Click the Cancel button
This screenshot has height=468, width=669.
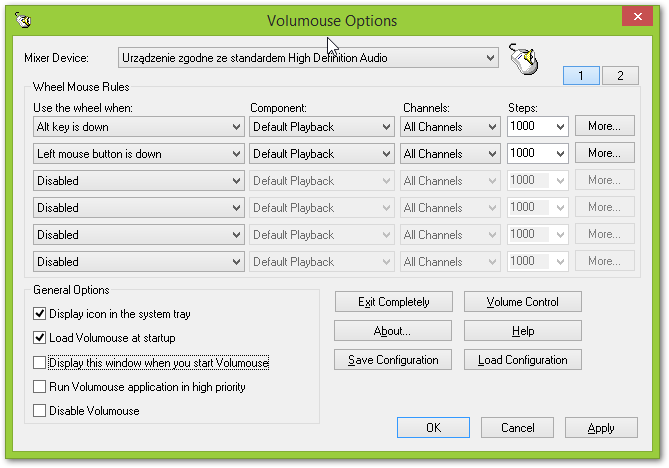pos(517,427)
